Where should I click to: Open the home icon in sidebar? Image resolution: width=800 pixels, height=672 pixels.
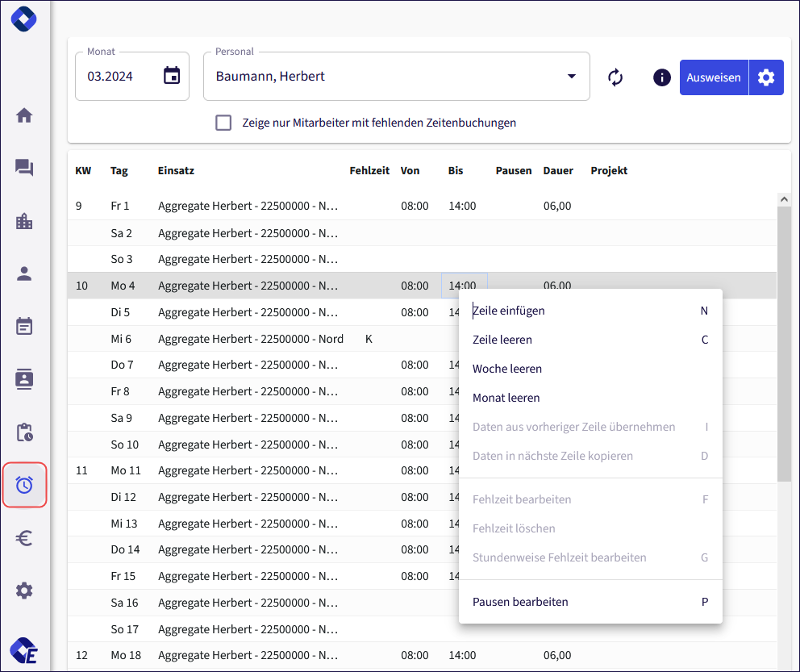[x=24, y=115]
